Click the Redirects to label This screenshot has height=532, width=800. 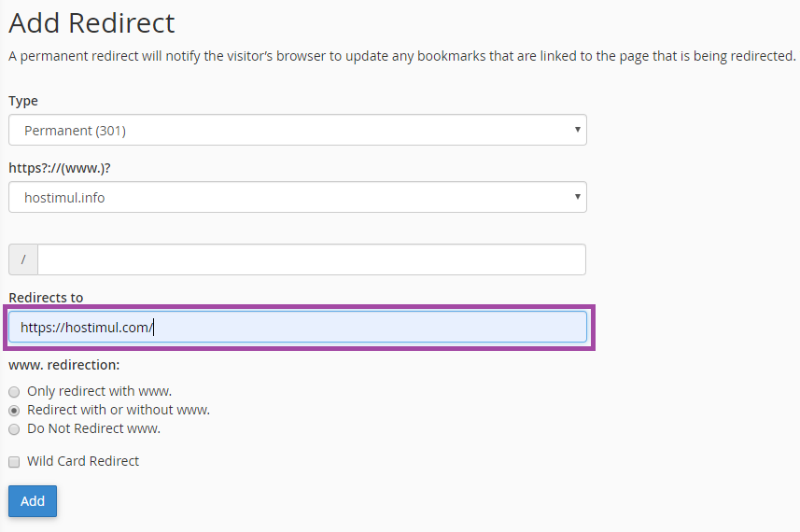pos(46,298)
